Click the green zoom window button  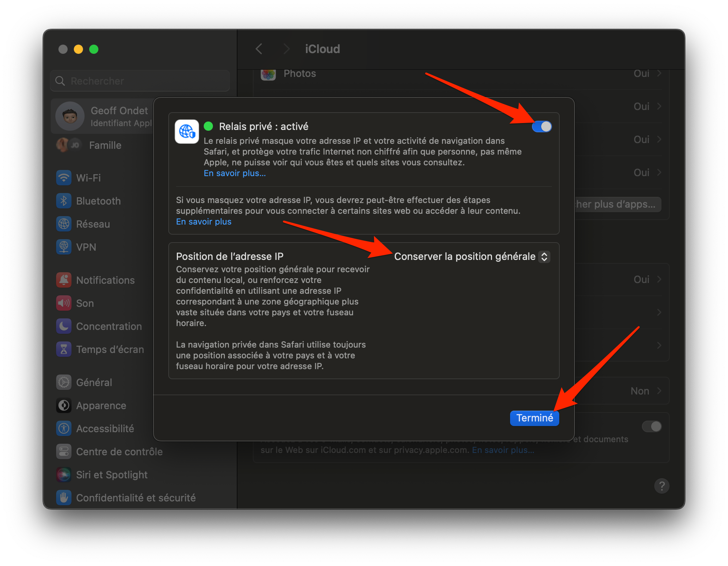(x=94, y=49)
